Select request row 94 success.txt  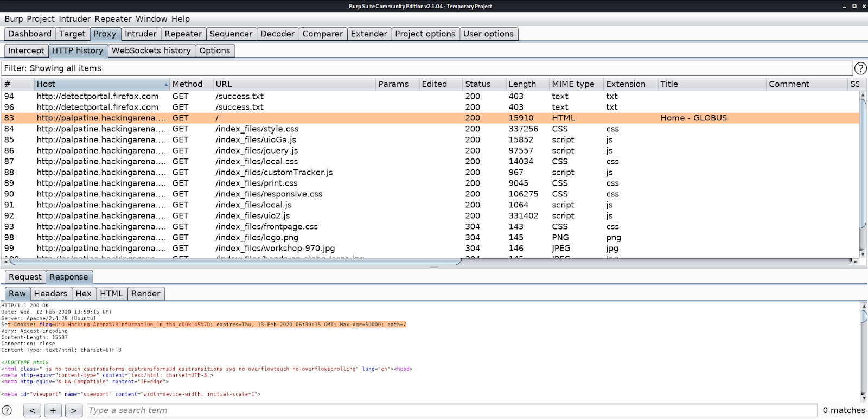coord(431,96)
